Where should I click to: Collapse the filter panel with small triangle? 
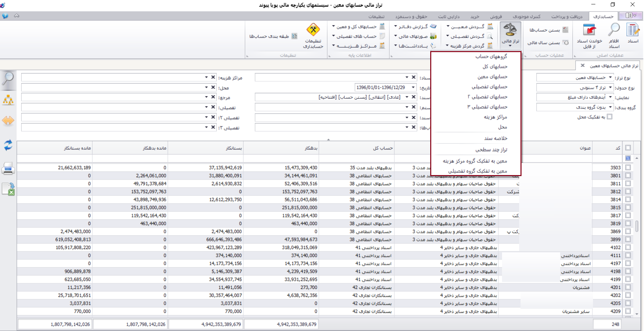pyautogui.click(x=329, y=139)
